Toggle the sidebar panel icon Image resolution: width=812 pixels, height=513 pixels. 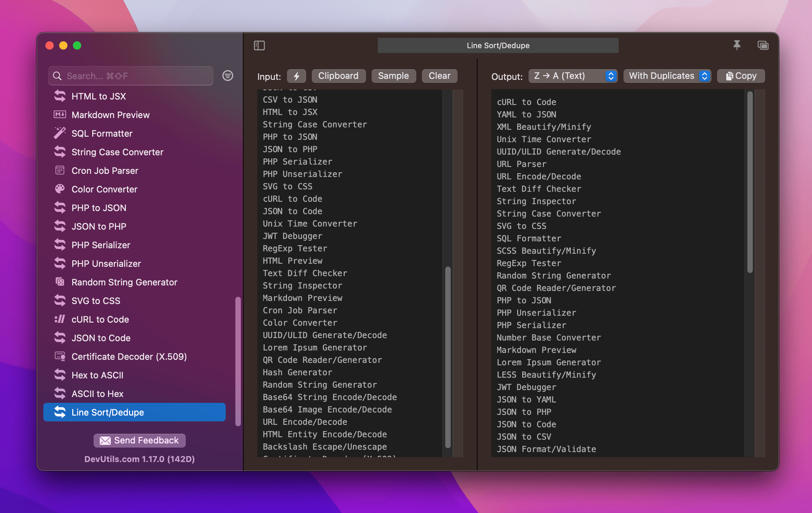(x=259, y=45)
